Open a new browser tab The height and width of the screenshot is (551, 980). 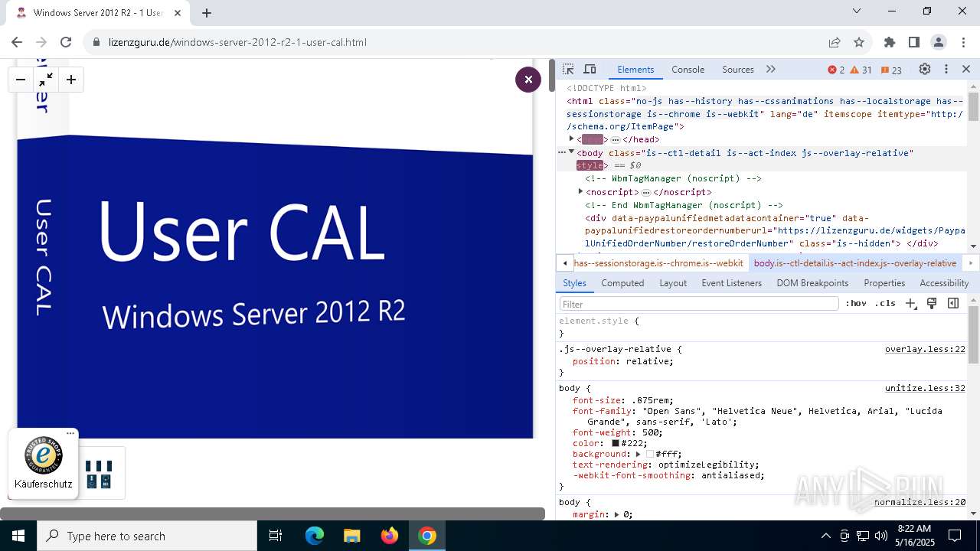click(x=207, y=13)
